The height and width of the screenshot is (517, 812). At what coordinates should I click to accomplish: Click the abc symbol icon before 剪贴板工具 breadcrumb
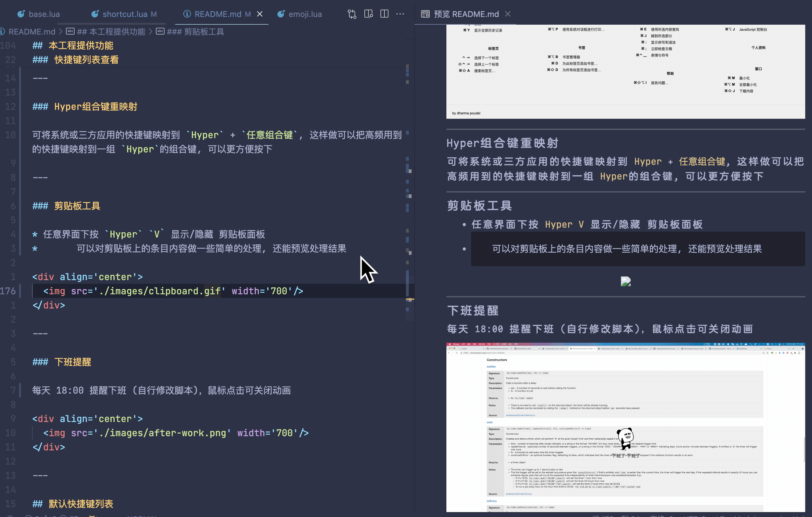click(160, 31)
